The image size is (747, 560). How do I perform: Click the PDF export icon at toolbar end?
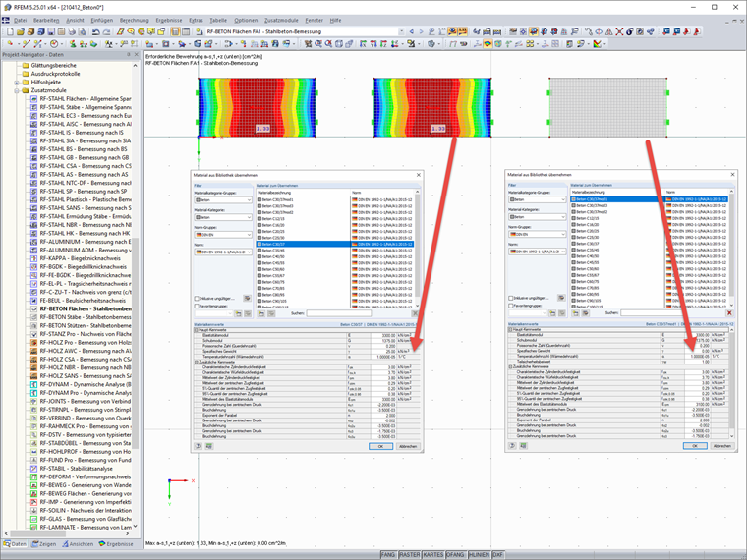697,31
